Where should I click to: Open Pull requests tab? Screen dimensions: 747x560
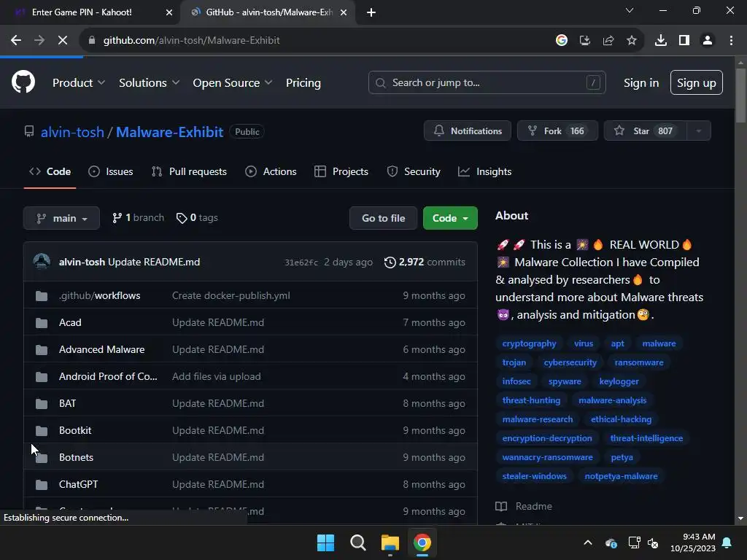click(189, 171)
